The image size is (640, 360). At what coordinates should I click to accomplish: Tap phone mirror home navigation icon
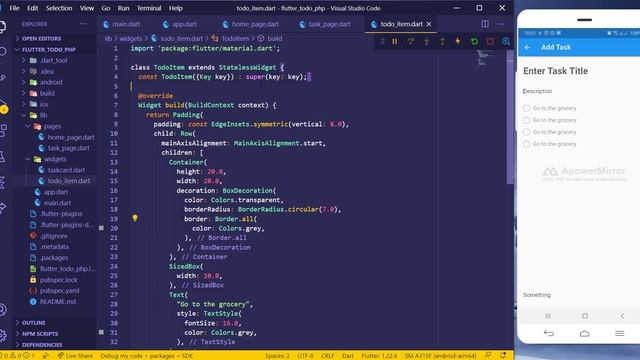click(x=584, y=333)
